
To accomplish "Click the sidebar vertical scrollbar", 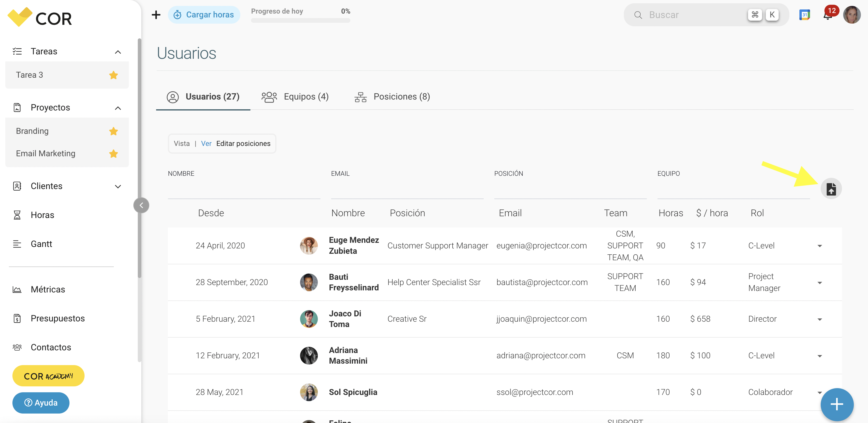I will [x=139, y=158].
